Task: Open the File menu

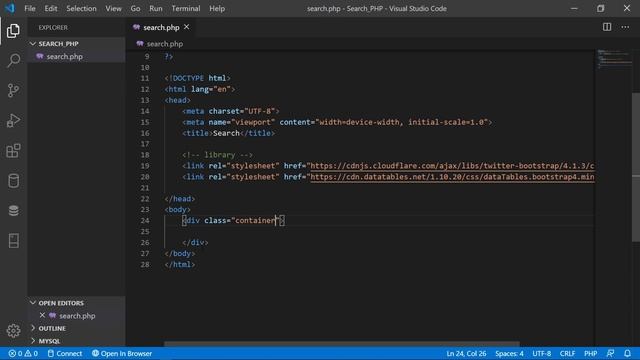Action: click(30, 8)
